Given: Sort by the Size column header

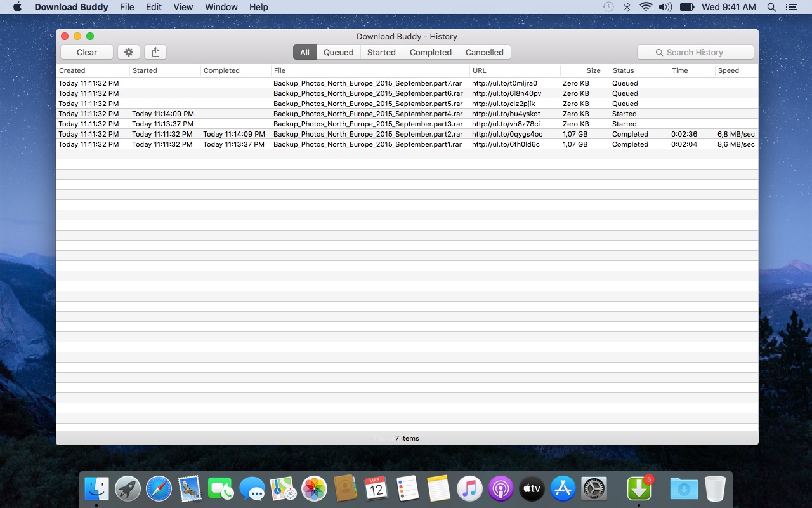Looking at the screenshot, I should (x=585, y=70).
